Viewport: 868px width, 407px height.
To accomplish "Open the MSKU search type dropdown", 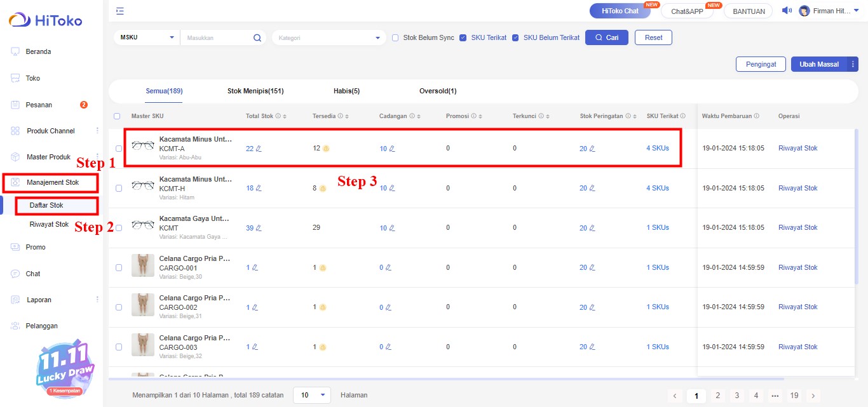I will point(146,38).
